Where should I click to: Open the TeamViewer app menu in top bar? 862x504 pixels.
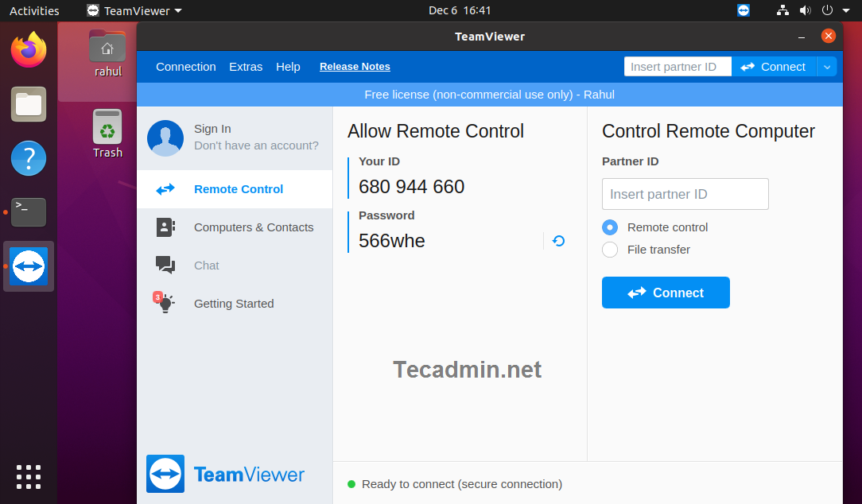coord(134,10)
